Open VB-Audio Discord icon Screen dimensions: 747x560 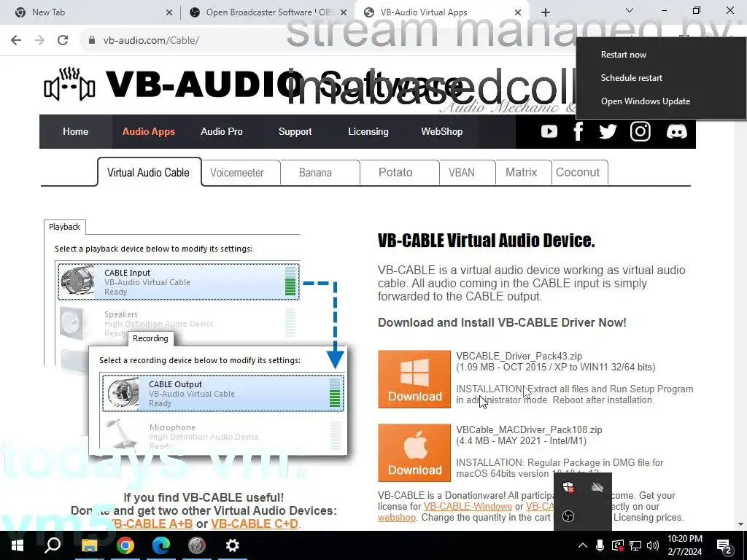676,131
